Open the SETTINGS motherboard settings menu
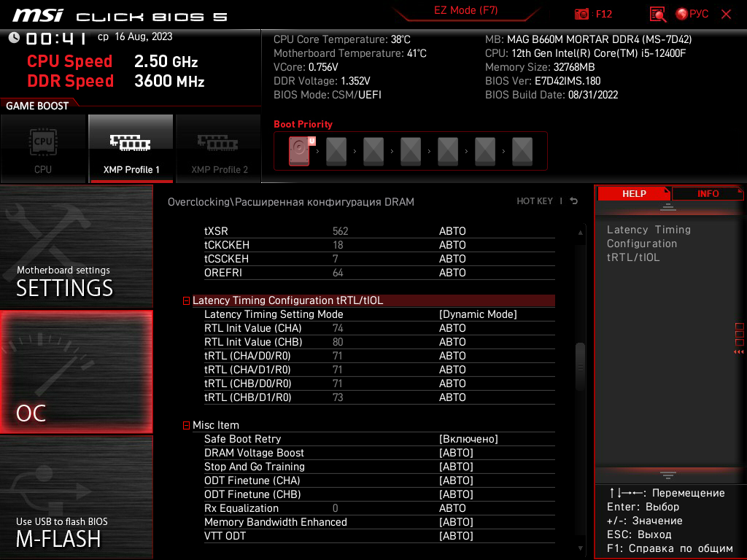 coord(76,246)
